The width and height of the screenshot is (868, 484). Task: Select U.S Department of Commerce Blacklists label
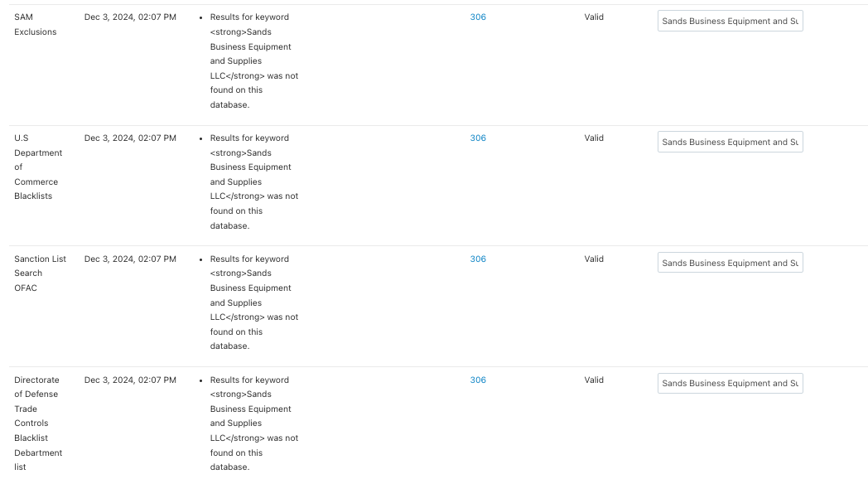pyautogui.click(x=38, y=167)
